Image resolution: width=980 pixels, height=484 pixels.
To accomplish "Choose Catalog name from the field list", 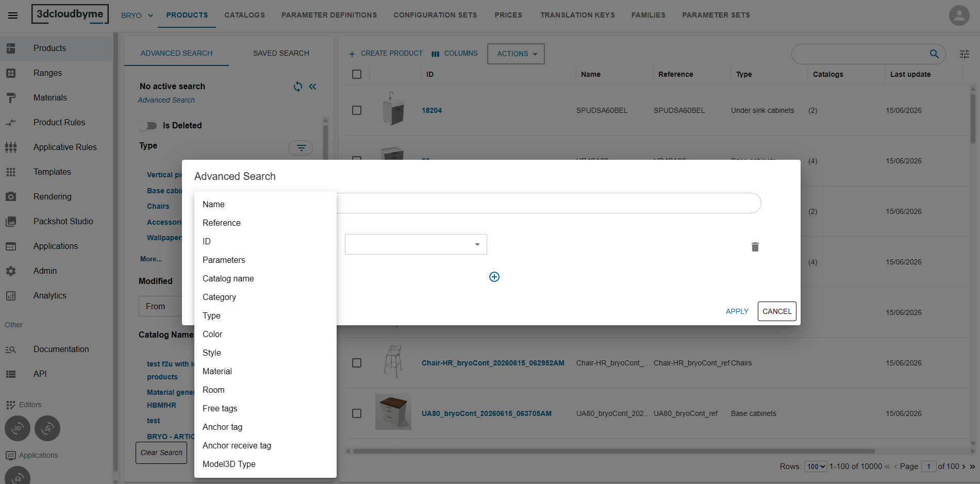I will tap(265, 279).
